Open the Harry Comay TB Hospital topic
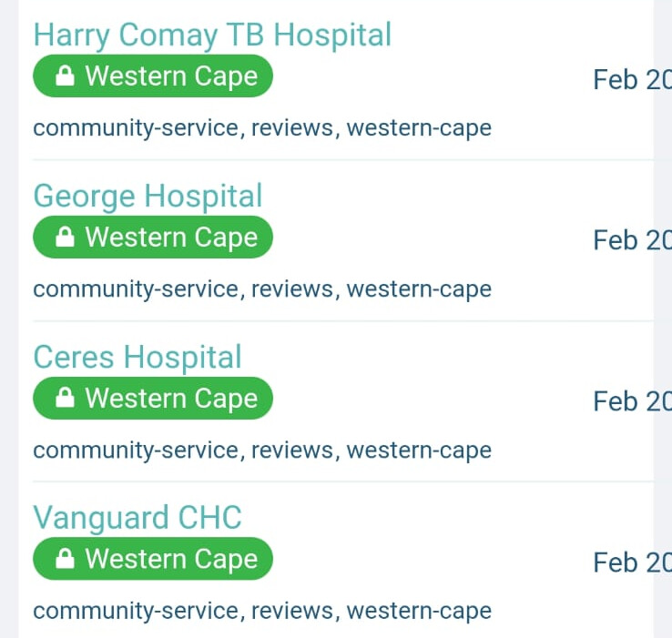Screen dimensions: 672x638 click(212, 35)
